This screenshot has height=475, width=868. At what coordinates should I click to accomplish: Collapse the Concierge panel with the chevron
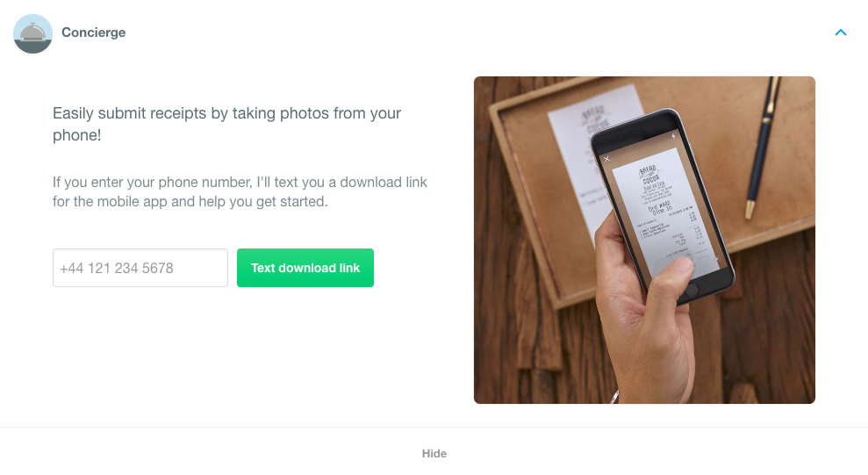(840, 32)
